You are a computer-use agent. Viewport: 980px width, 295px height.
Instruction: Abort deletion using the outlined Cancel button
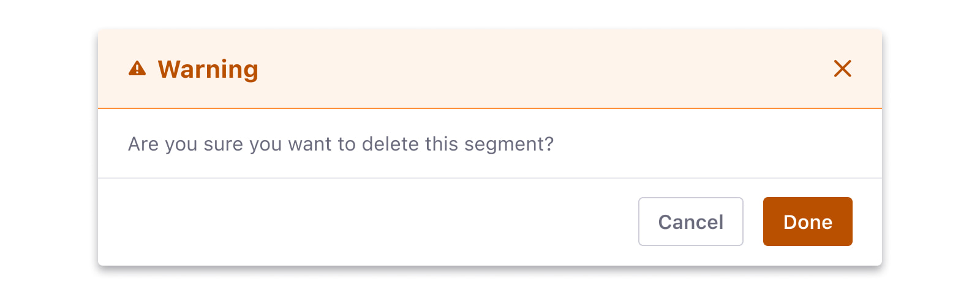pos(690,222)
